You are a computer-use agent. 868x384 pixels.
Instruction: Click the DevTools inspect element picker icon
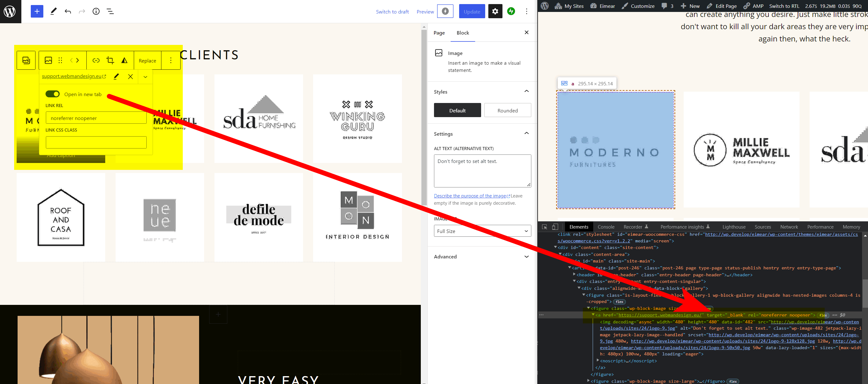pos(545,227)
